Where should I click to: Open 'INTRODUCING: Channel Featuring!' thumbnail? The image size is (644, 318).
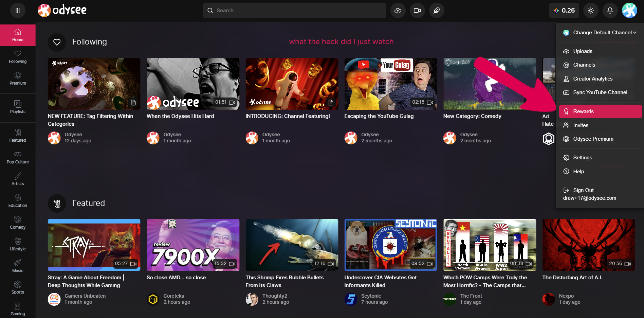(292, 84)
